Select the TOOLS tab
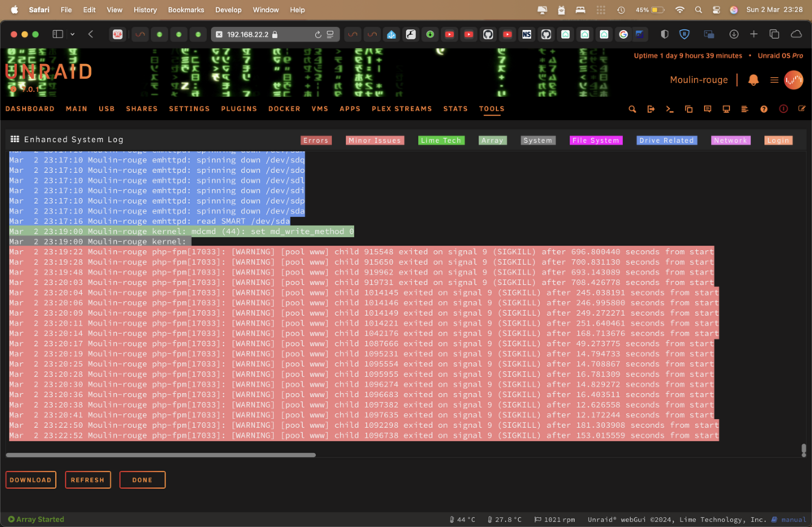 tap(491, 109)
